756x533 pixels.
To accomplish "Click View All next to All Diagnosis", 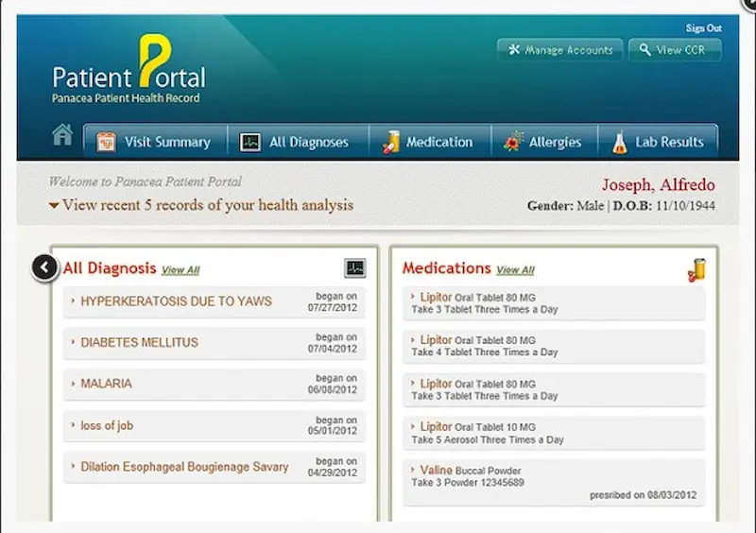I will coord(180,270).
